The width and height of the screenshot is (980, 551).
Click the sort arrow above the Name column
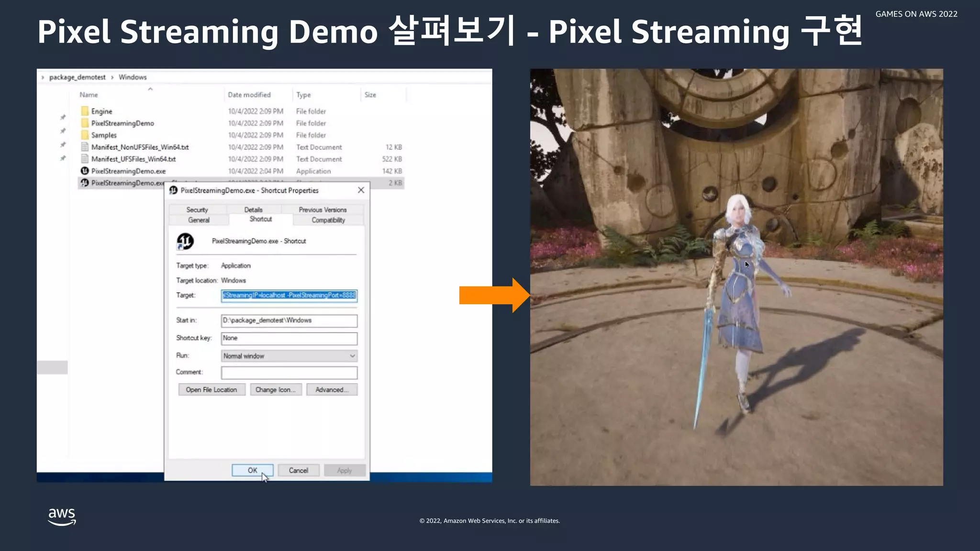pos(150,89)
